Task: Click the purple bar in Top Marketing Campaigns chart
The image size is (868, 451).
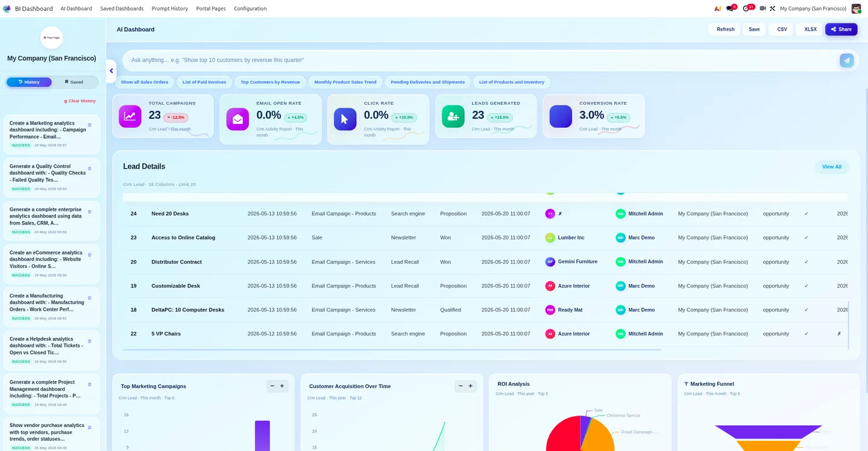Action: tap(262, 435)
